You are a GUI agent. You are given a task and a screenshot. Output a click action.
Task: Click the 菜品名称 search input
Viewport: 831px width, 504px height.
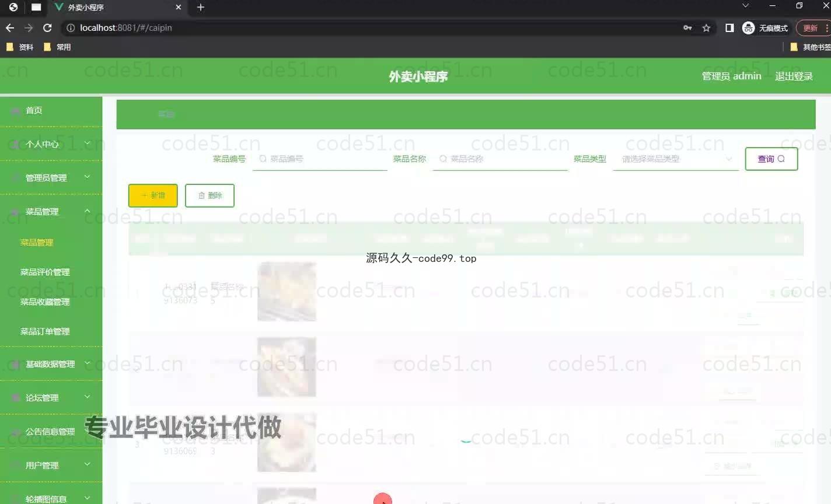pyautogui.click(x=500, y=159)
